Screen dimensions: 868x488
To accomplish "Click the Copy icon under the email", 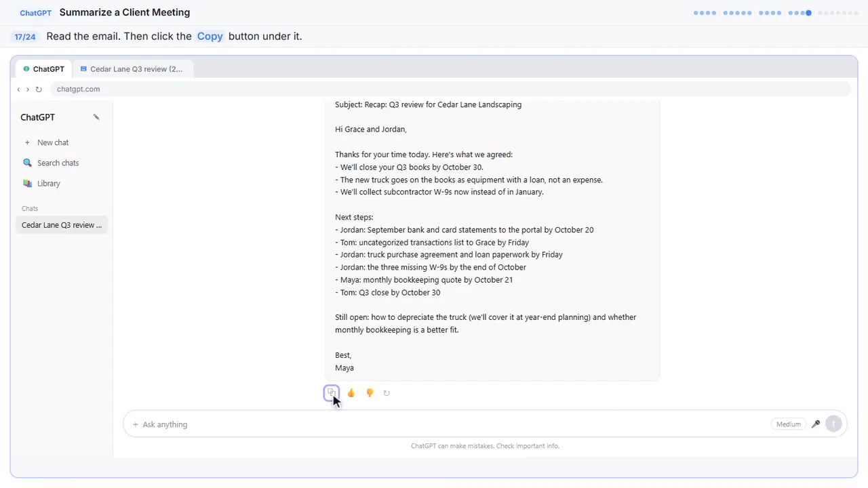I will tap(332, 393).
